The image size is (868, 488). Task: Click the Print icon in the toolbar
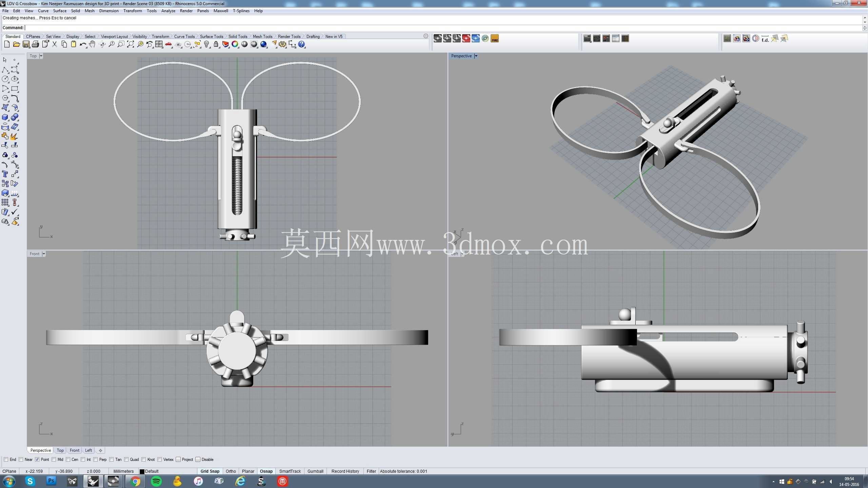[x=35, y=44]
